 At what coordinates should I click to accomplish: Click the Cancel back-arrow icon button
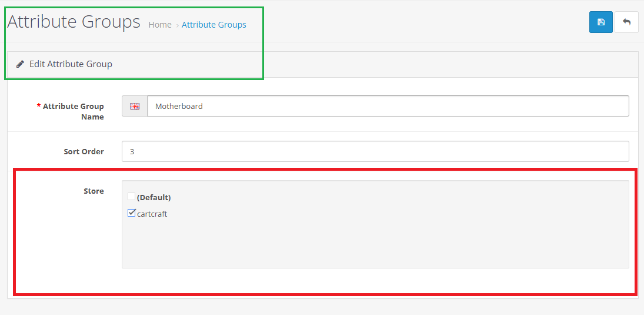(626, 22)
